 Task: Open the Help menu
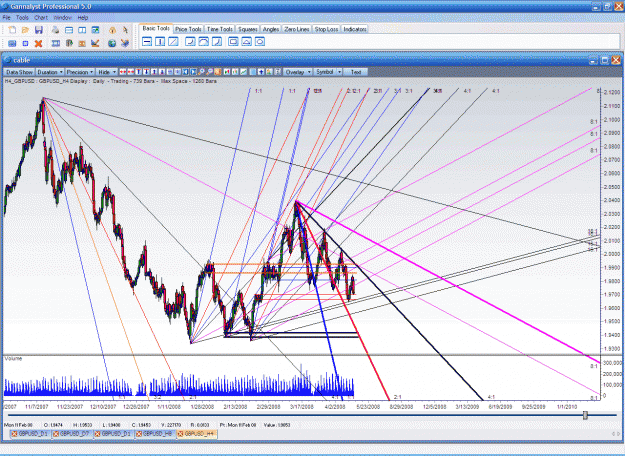[x=83, y=18]
